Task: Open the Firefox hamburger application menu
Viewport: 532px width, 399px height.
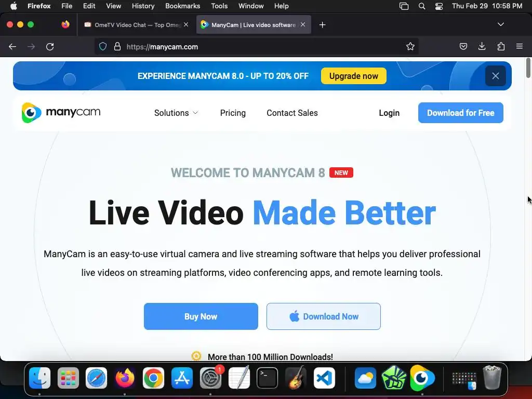Action: click(x=520, y=46)
